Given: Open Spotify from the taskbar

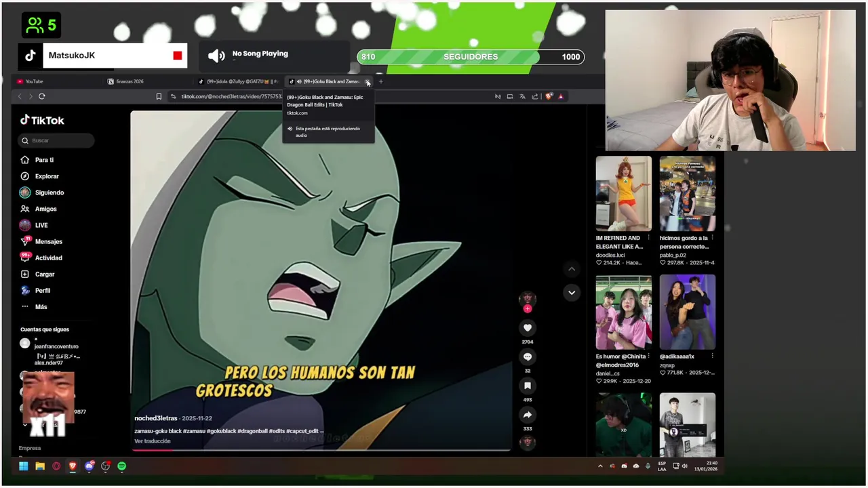Looking at the screenshot, I should [x=122, y=466].
